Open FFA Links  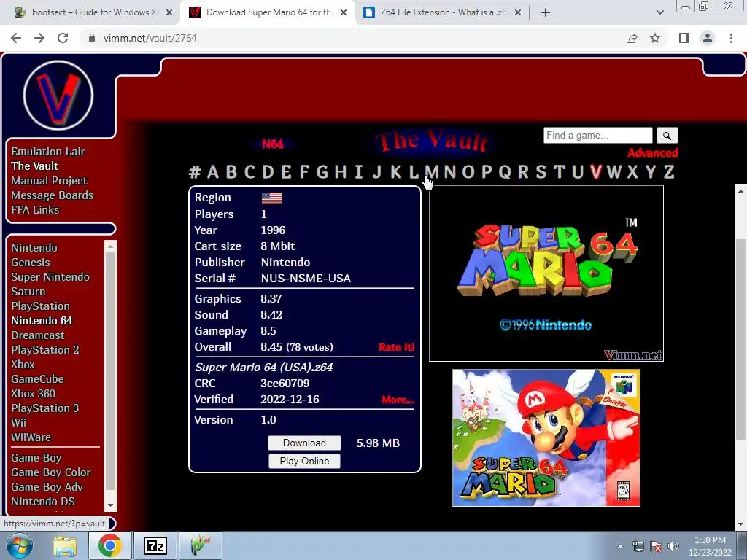point(35,210)
